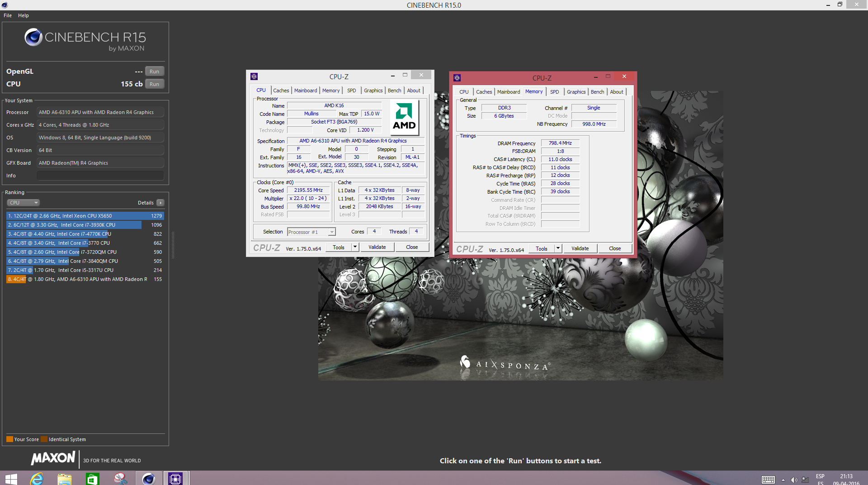Switch to Memory tab in left CPU-Z
This screenshot has width=868, height=485.
pyautogui.click(x=331, y=90)
